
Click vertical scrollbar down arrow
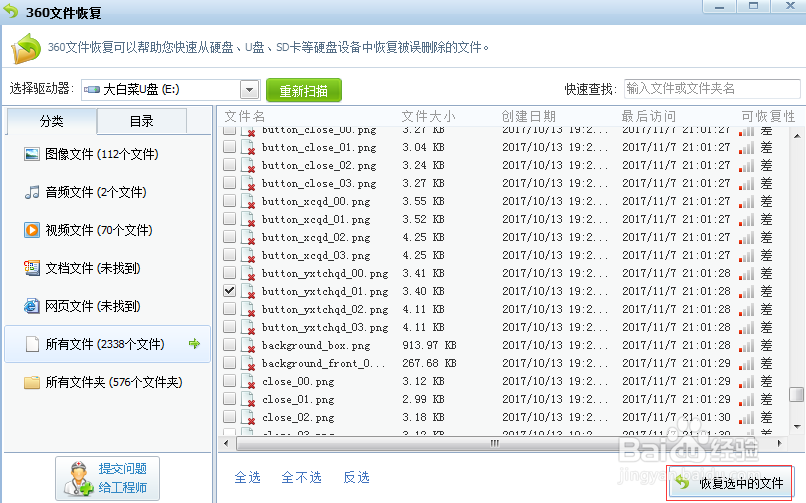click(797, 426)
